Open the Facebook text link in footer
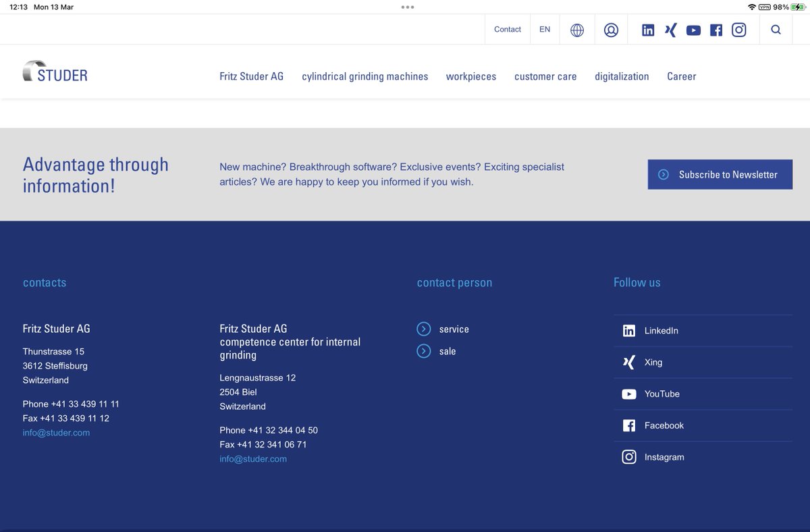This screenshot has height=532, width=810. coord(664,425)
